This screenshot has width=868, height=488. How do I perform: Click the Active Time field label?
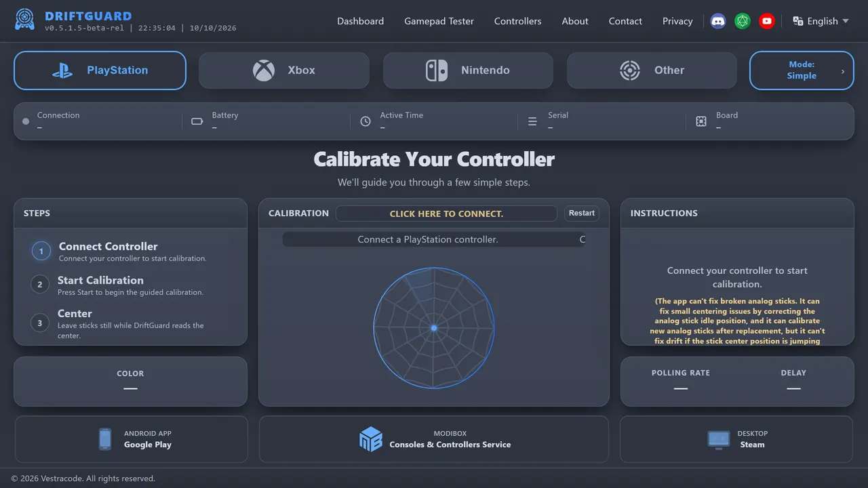(x=401, y=115)
